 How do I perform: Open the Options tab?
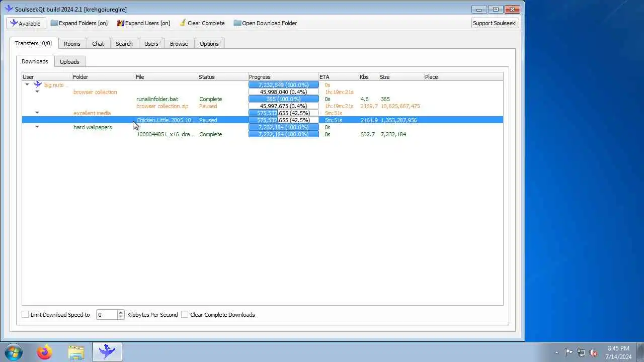tap(209, 44)
